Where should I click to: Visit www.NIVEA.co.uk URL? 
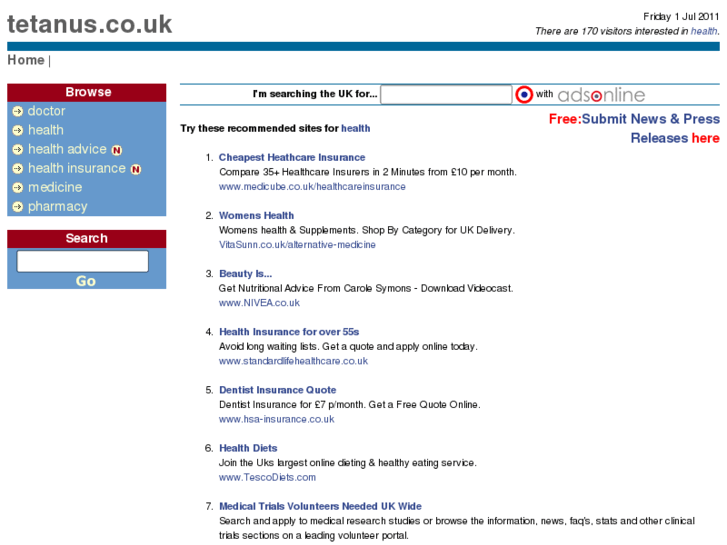pyautogui.click(x=259, y=303)
